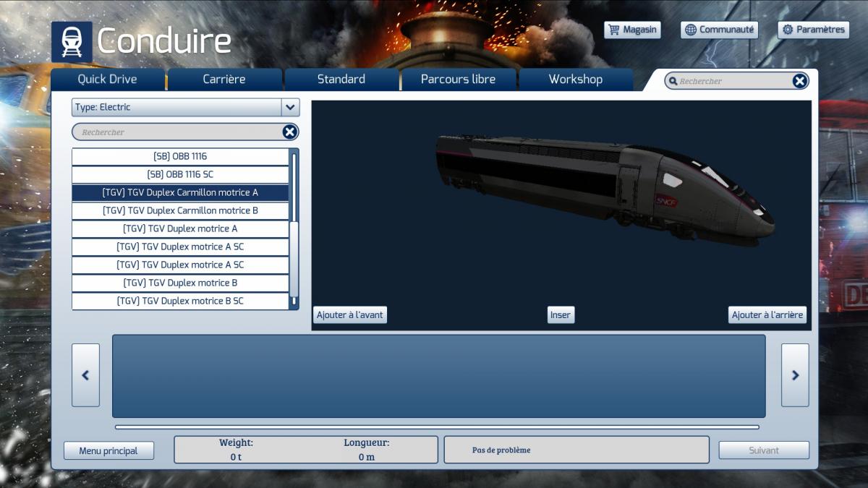Click the horizontal consist scrollbar

tap(438, 427)
